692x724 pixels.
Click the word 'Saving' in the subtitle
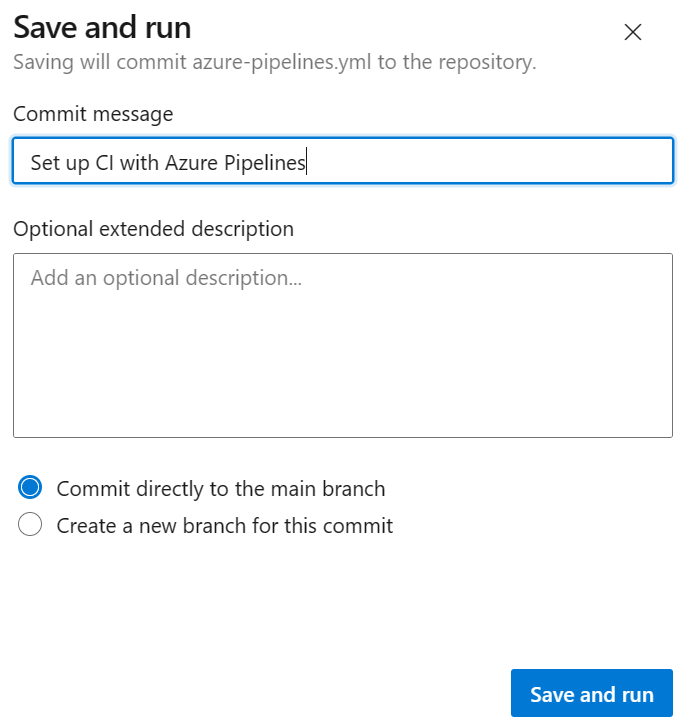tap(41, 62)
